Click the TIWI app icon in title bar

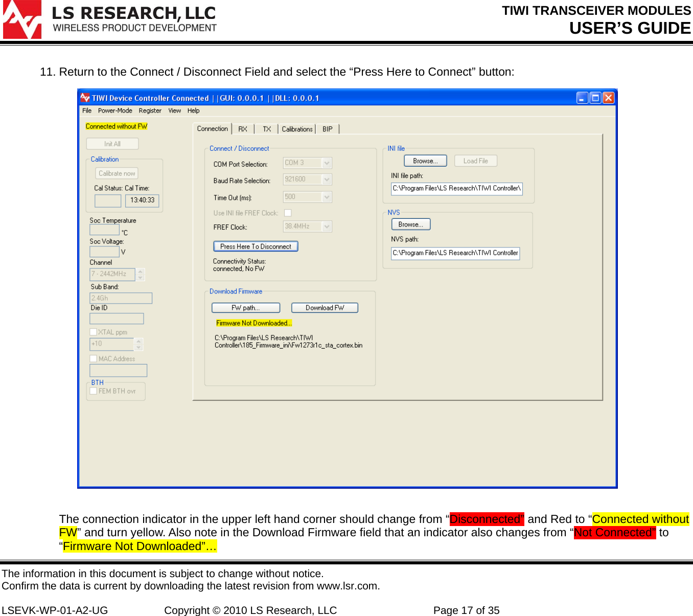click(85, 98)
